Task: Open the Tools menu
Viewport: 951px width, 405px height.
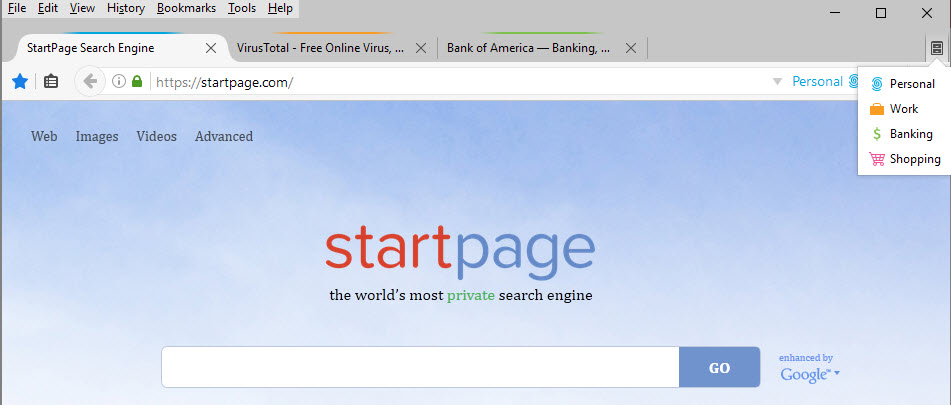Action: pyautogui.click(x=242, y=8)
